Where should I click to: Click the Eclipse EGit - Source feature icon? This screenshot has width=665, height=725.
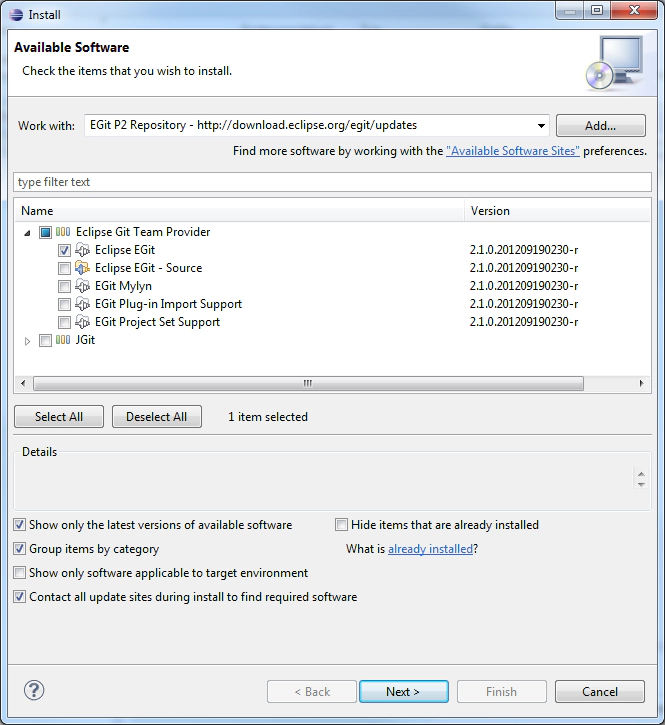tap(83, 268)
